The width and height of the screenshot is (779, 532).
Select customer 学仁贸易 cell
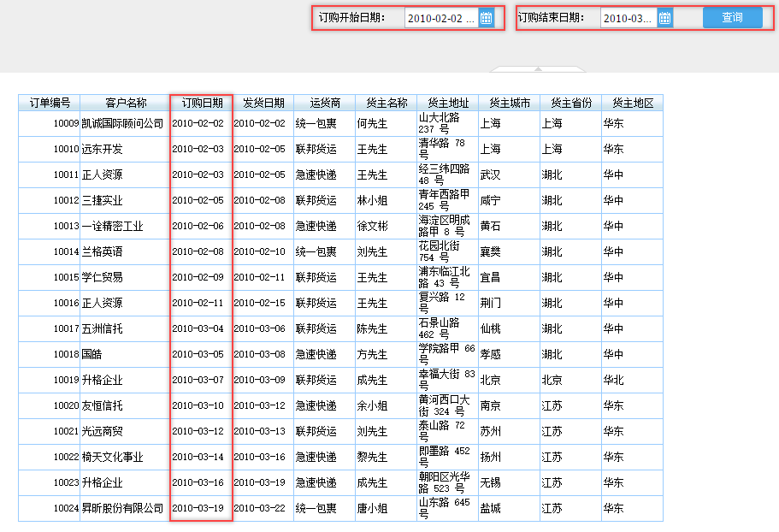pos(125,277)
